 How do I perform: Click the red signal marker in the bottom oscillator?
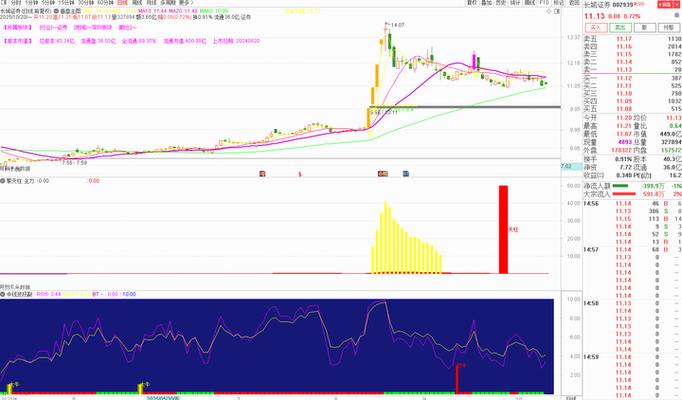[457, 378]
